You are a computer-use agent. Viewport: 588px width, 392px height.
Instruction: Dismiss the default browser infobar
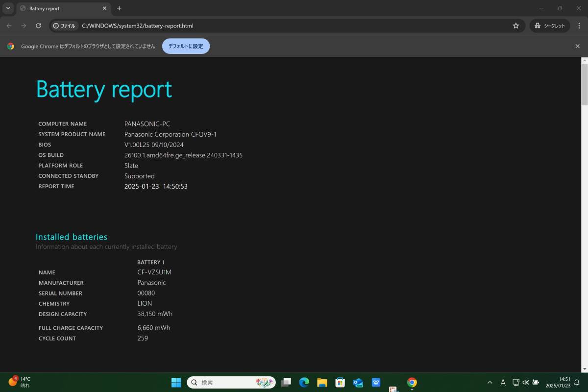click(x=577, y=46)
